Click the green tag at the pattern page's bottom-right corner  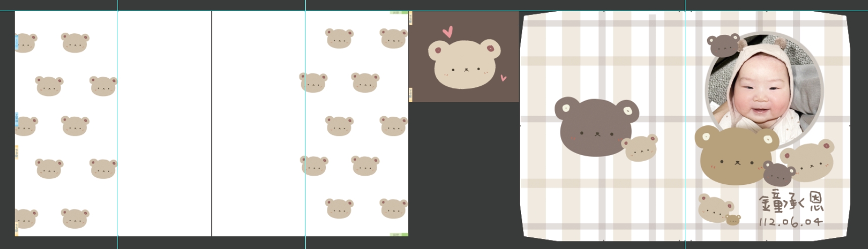399,234
